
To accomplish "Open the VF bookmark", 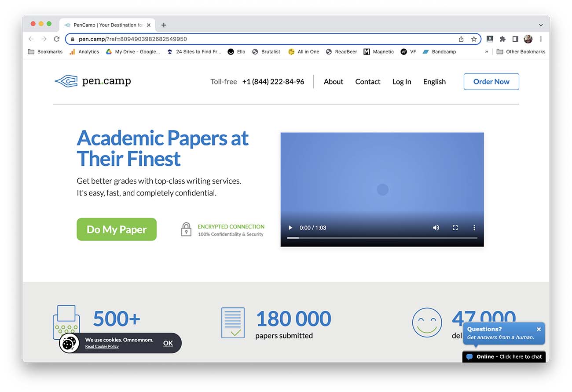I will click(x=408, y=51).
